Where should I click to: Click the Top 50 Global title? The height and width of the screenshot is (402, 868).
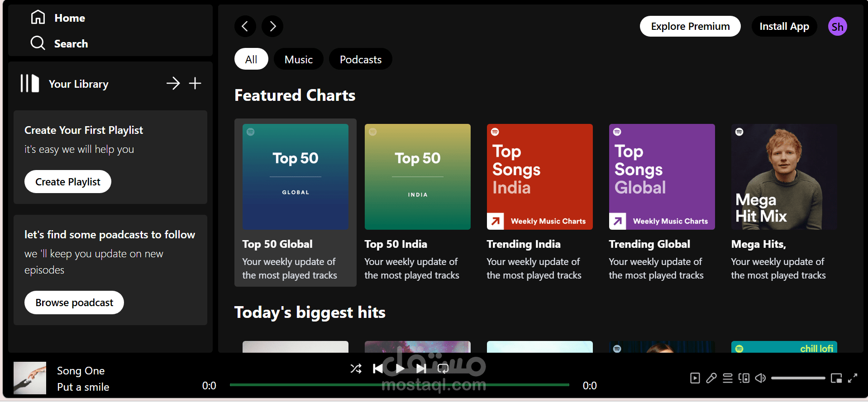(277, 244)
